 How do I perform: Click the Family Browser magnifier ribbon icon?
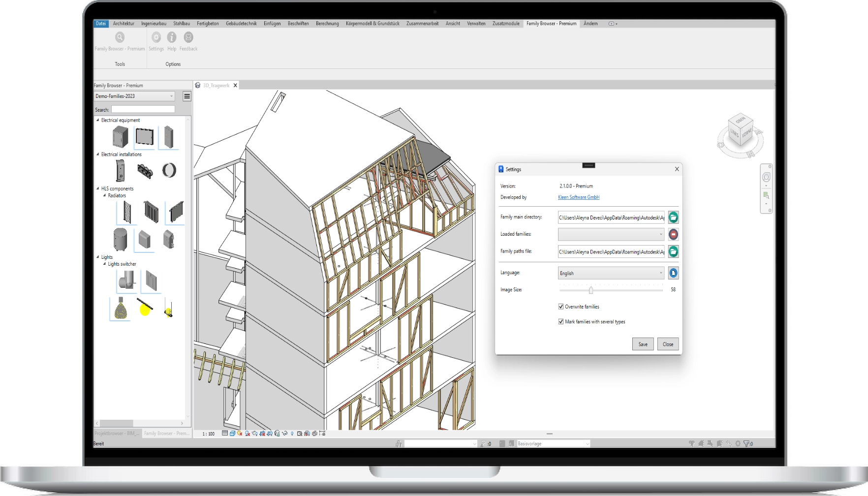[120, 37]
